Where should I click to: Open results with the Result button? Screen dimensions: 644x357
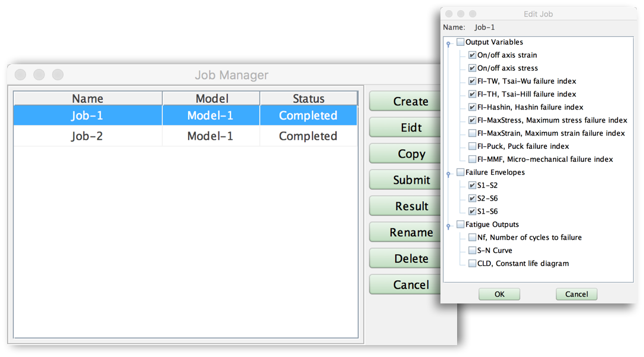click(x=410, y=206)
